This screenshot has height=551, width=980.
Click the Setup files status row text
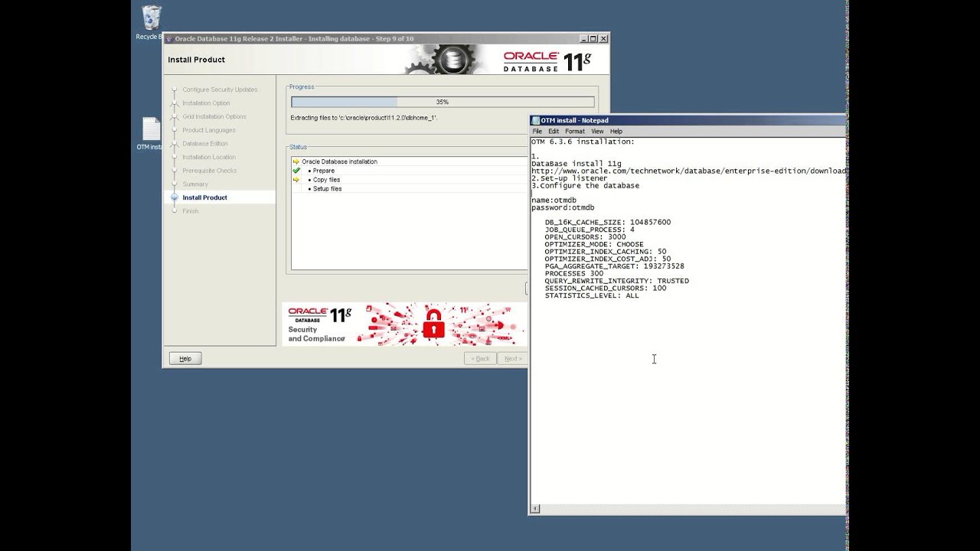pos(327,189)
